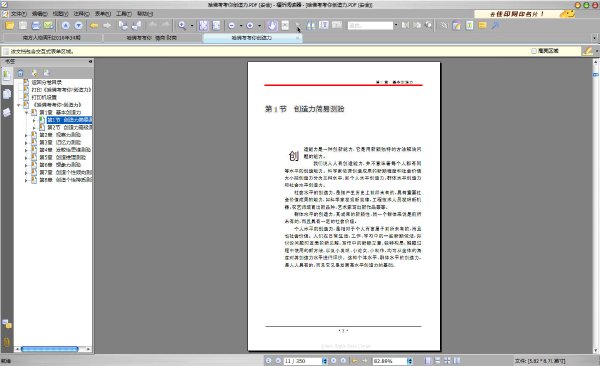Screen dimensions: 600x366
Task: Select the 第6章 bookmark
Action: coord(60,165)
